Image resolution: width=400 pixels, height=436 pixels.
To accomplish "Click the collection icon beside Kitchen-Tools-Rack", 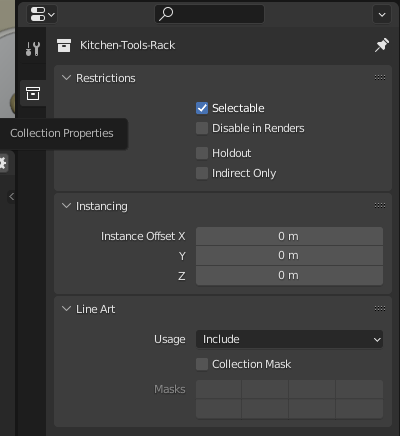I will click(x=64, y=45).
